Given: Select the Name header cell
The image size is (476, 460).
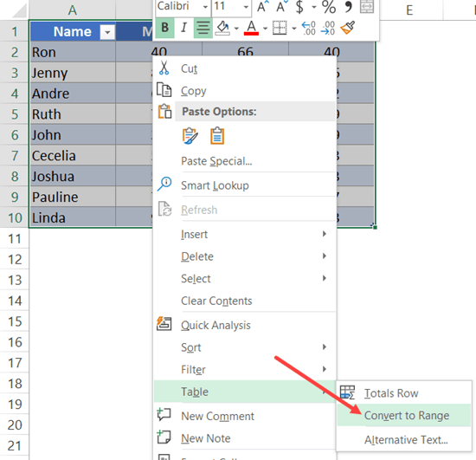Looking at the screenshot, I should pos(73,31).
